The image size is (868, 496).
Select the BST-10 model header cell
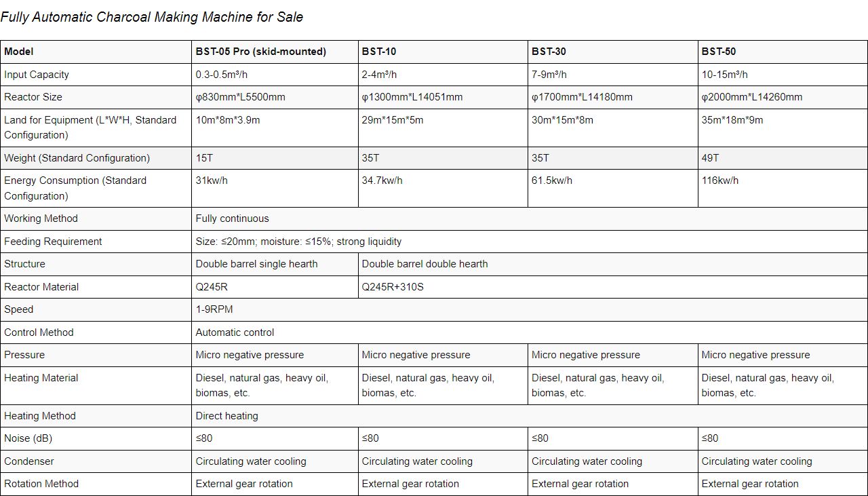pos(443,52)
